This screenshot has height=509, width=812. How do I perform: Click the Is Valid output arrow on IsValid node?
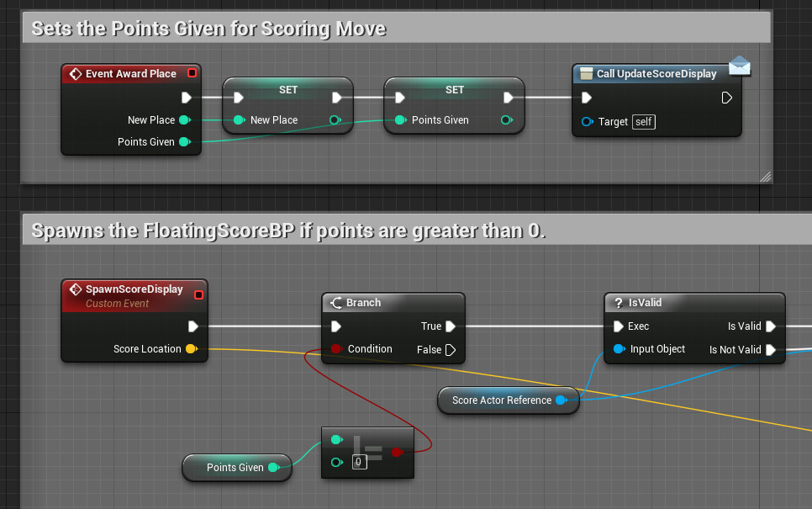click(x=769, y=326)
